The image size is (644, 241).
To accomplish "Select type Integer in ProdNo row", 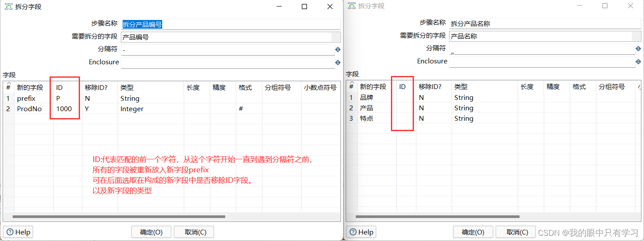I will (x=151, y=109).
